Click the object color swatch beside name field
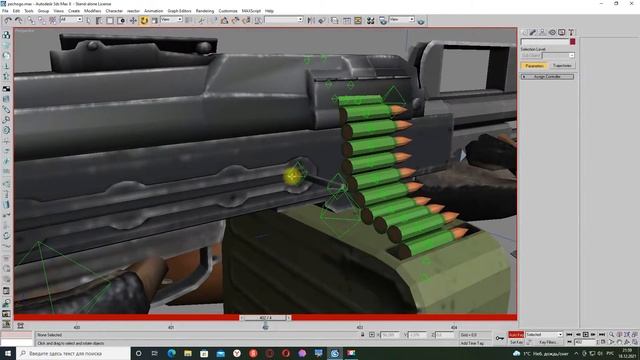The image size is (640, 360). point(573,42)
